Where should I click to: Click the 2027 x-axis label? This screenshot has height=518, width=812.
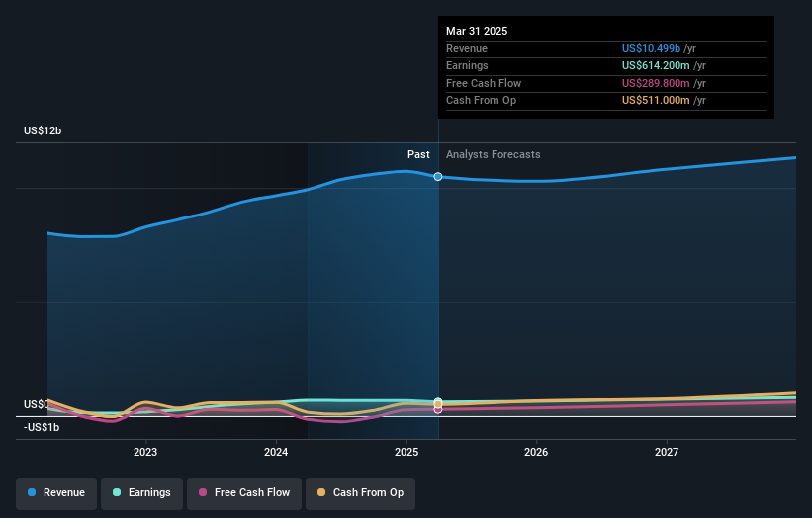(x=667, y=452)
